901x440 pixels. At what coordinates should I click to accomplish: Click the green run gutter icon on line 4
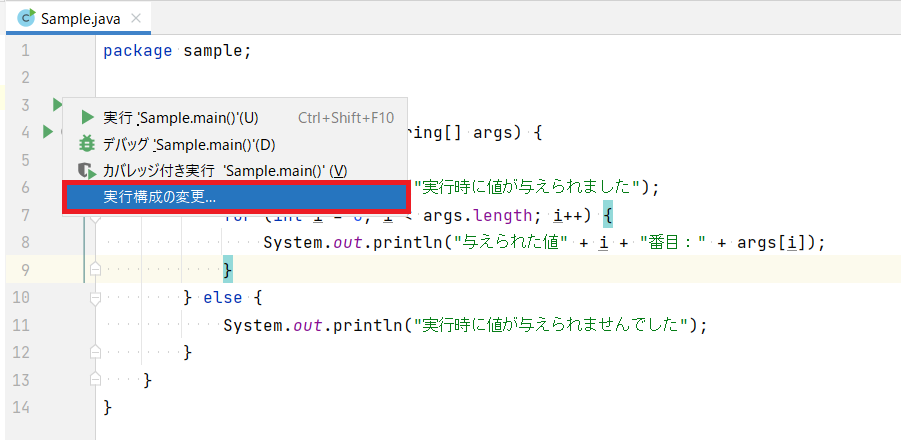pos(47,132)
